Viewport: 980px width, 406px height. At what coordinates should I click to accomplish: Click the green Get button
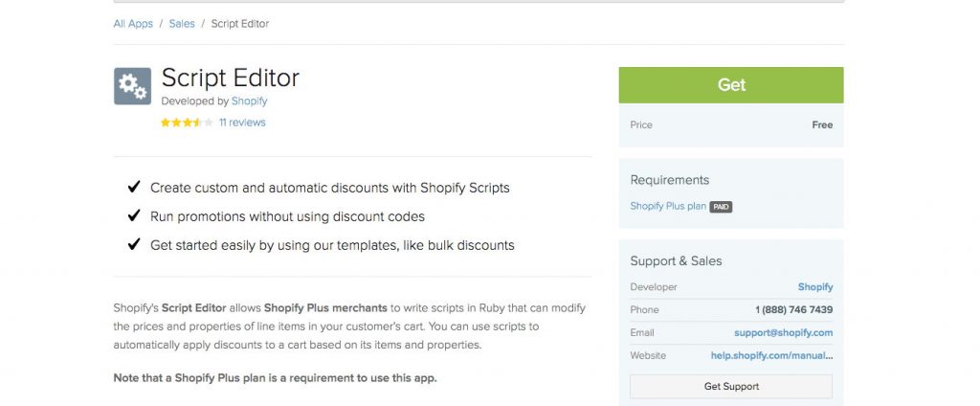tap(731, 85)
